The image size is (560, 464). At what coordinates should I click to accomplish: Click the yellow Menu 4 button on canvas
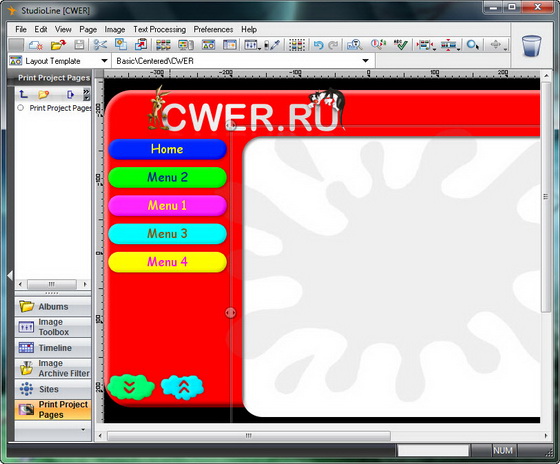[x=168, y=262]
